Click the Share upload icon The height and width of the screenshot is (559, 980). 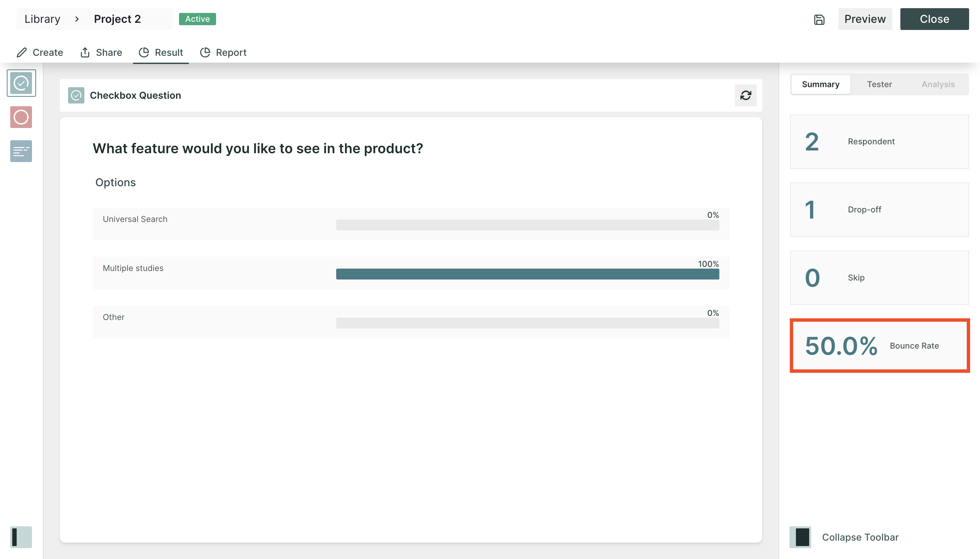85,52
